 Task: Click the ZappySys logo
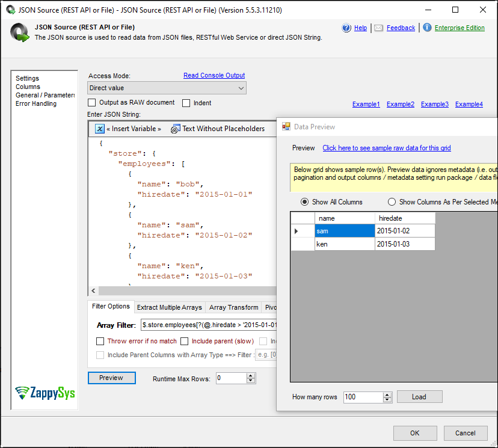pos(45,393)
